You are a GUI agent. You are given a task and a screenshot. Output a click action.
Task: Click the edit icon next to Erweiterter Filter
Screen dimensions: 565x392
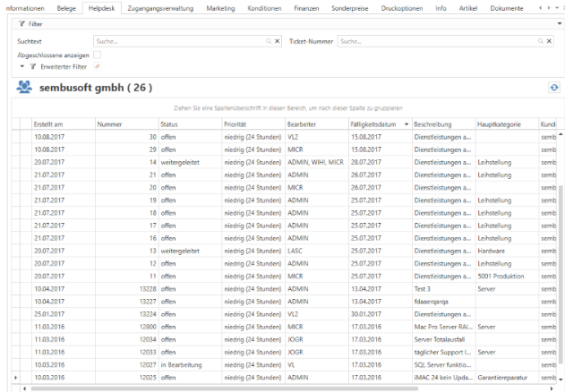pyautogui.click(x=97, y=66)
